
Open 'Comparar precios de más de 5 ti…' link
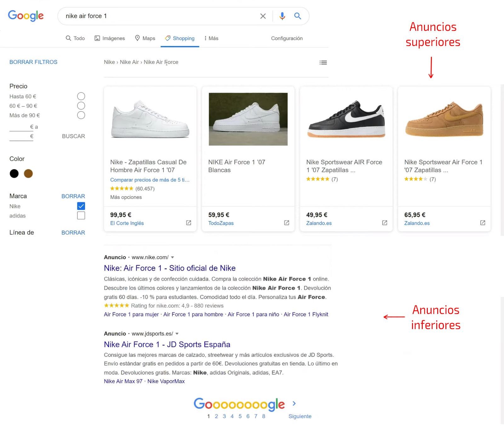coord(150,180)
